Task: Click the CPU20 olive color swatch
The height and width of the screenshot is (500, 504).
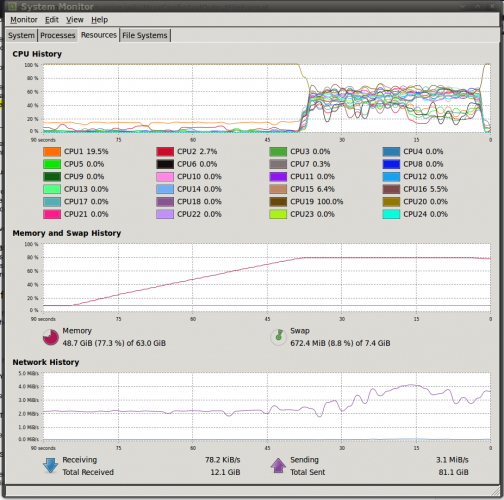Action: coord(391,202)
